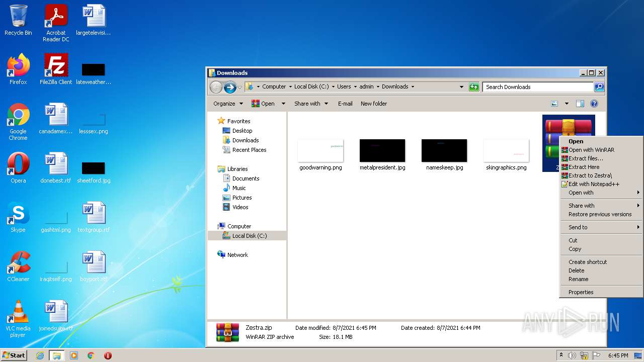Click inside the Search Downloads field
This screenshot has height=362, width=644.
(x=537, y=87)
